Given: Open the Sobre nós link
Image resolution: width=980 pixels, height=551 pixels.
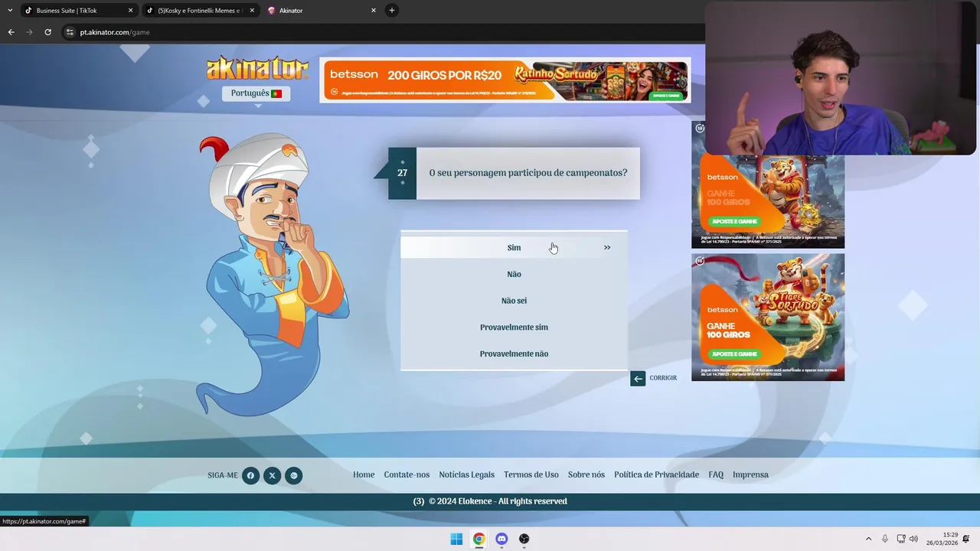Looking at the screenshot, I should pos(586,474).
